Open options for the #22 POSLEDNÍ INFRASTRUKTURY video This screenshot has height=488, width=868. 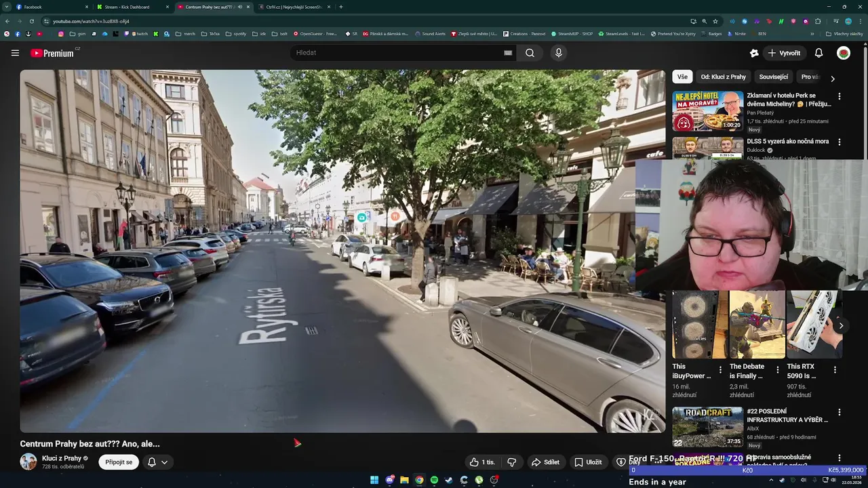point(839,412)
